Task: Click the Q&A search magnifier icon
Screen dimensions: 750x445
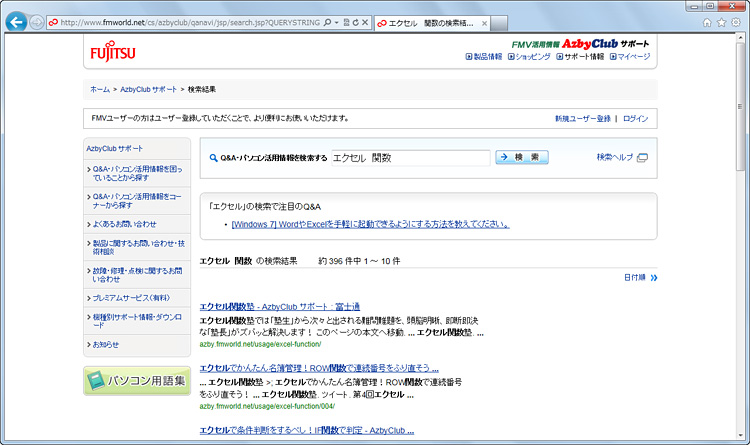Action: 213,158
